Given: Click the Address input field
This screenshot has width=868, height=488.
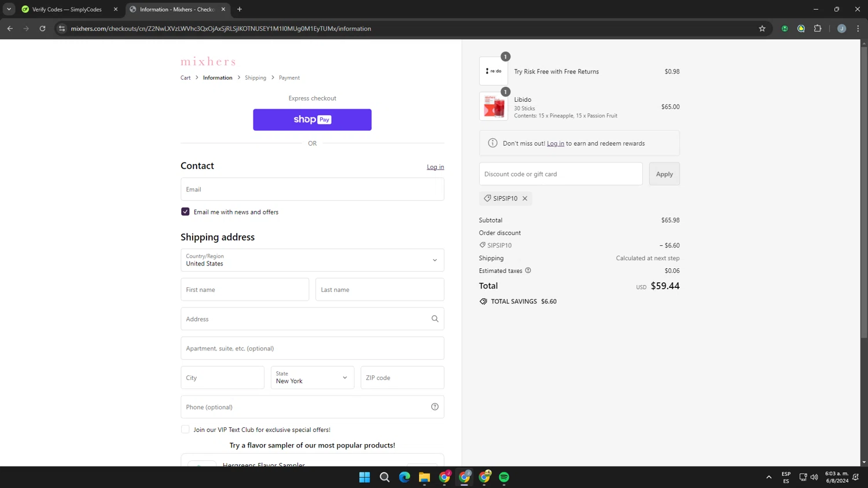Looking at the screenshot, I should click(312, 319).
